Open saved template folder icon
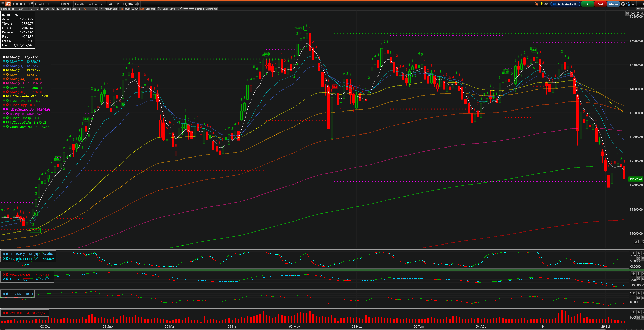Viewport: 644px width, 330px height. (110, 4)
